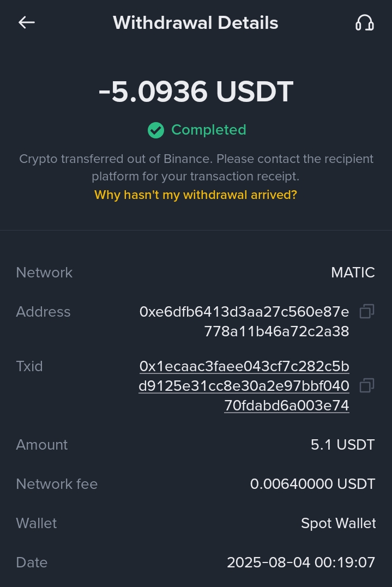Select the Spot Wallet value
The height and width of the screenshot is (587, 392).
338,523
